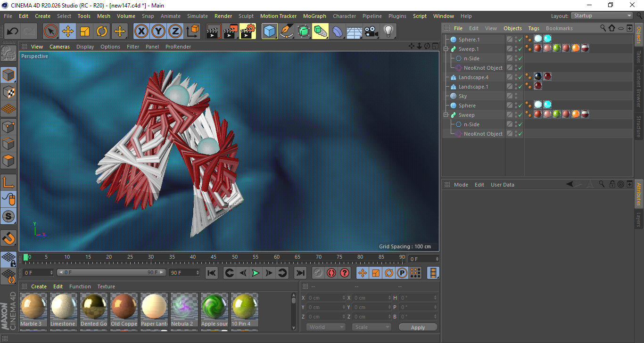Switch to Points mode
Viewport: 644px width, 343px height.
point(8,126)
